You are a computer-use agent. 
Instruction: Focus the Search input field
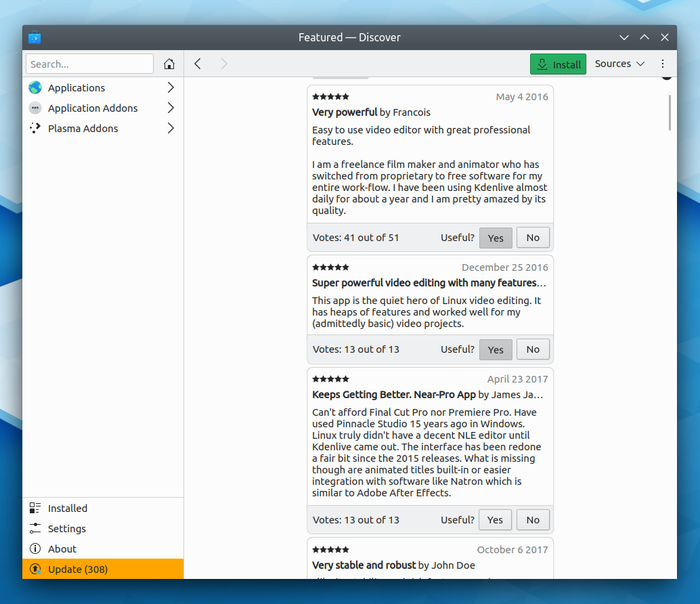coord(90,64)
